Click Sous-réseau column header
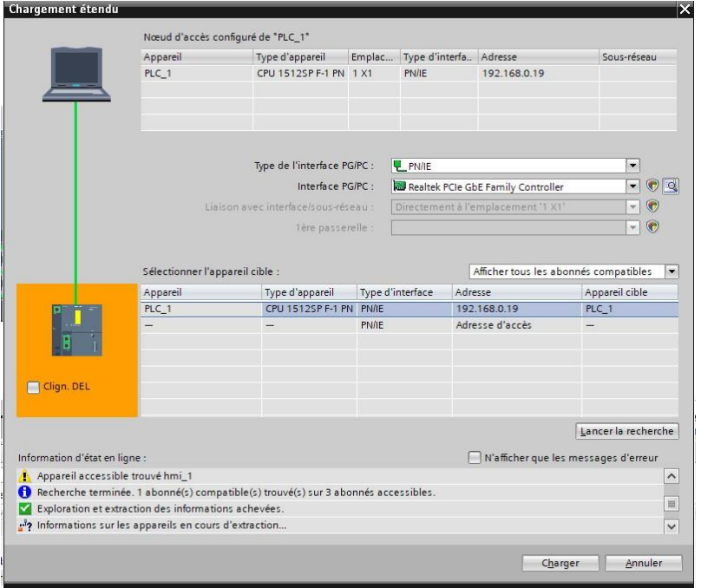The image size is (701, 588). (638, 57)
